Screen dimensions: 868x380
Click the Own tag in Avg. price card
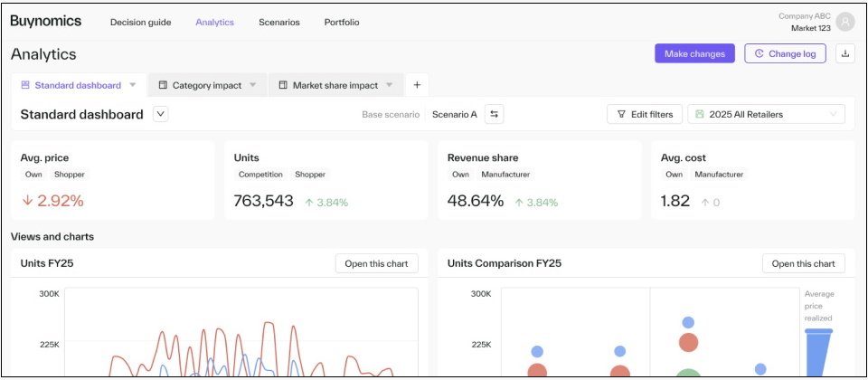point(33,175)
